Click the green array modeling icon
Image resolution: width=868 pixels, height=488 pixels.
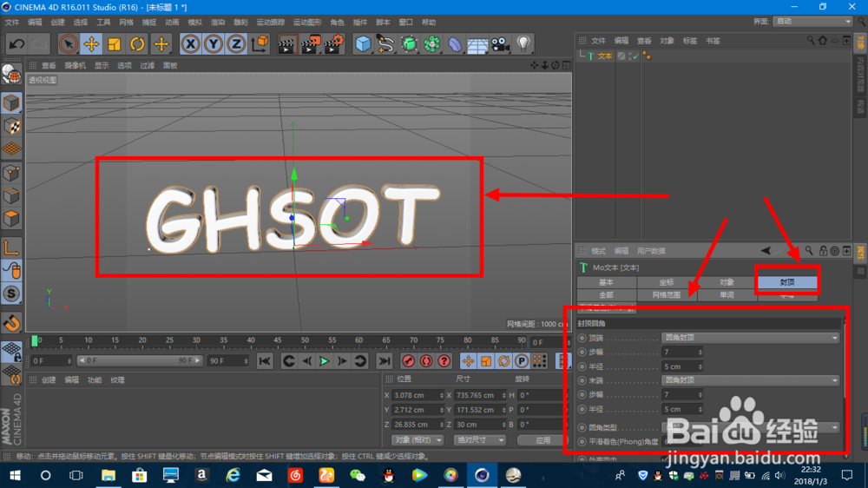click(431, 43)
